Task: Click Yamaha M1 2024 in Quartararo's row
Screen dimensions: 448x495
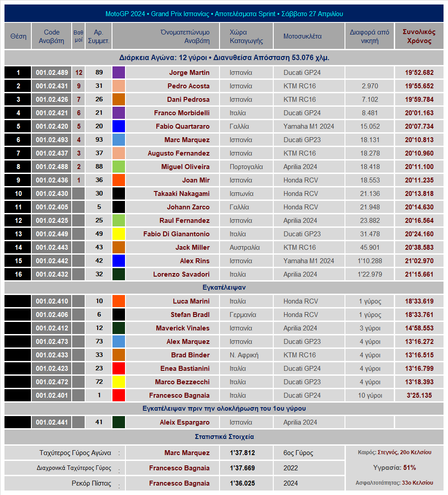Action: [x=309, y=126]
